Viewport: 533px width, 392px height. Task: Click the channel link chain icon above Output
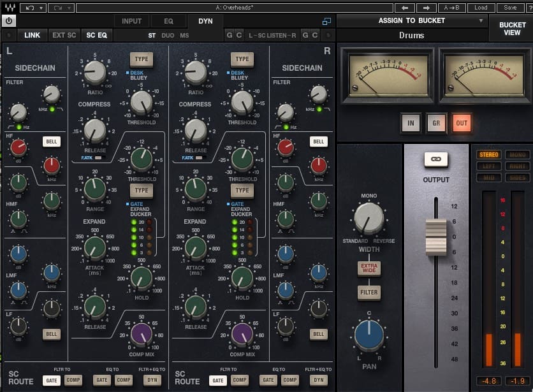(436, 159)
